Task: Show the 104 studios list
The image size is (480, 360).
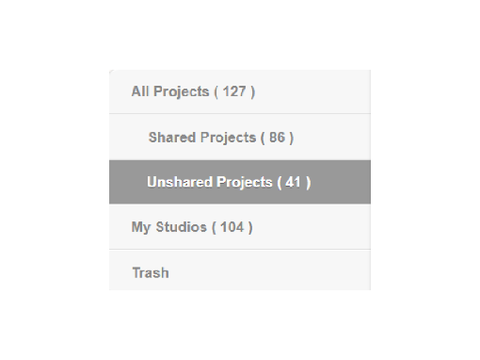Action: (x=240, y=227)
